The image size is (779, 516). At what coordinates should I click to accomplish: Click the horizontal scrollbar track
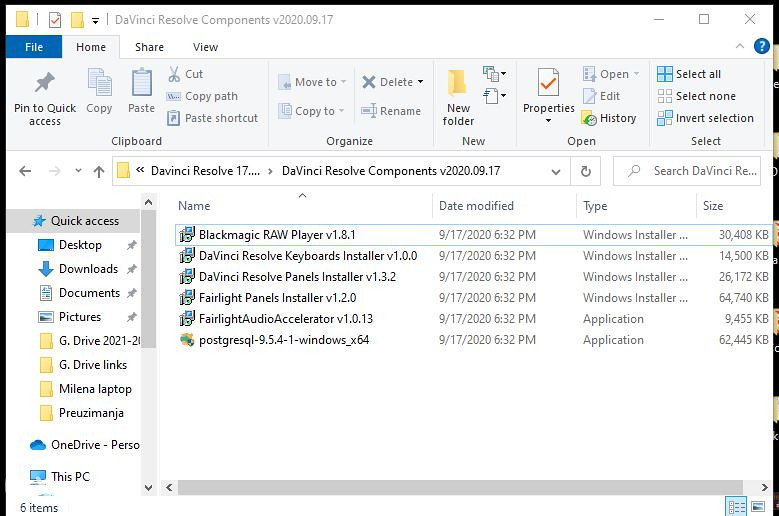[x=460, y=487]
